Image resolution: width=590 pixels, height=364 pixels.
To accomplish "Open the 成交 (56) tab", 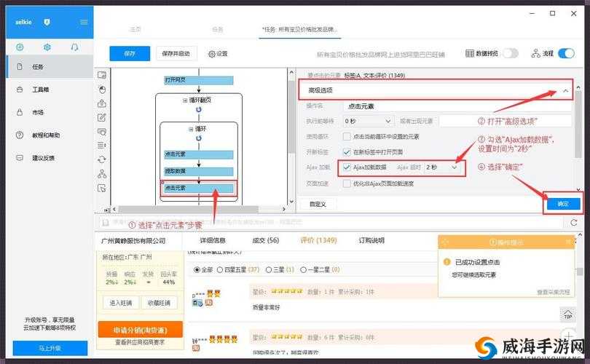I will click(x=265, y=240).
